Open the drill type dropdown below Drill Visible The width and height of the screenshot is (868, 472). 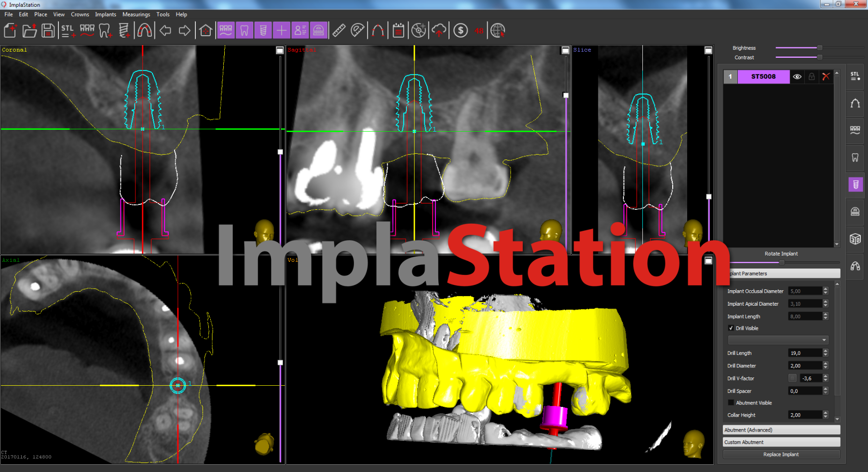coord(778,340)
